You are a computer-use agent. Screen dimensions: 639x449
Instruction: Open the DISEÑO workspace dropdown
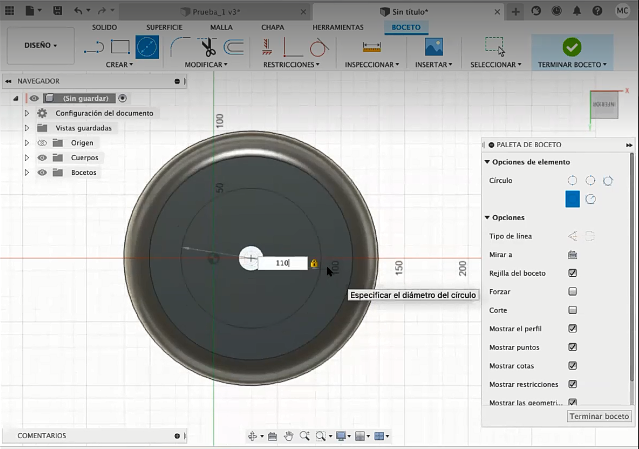(41, 45)
